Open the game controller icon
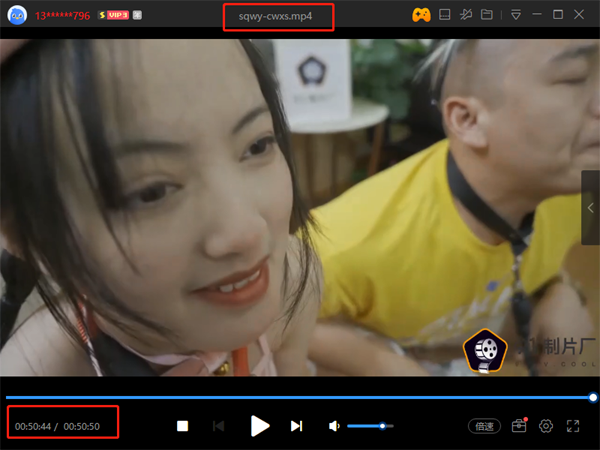This screenshot has height=450, width=600. coord(421,15)
